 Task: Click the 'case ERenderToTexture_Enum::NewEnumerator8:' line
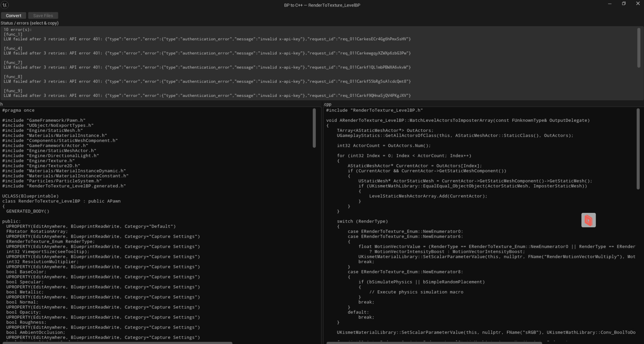pos(405,272)
